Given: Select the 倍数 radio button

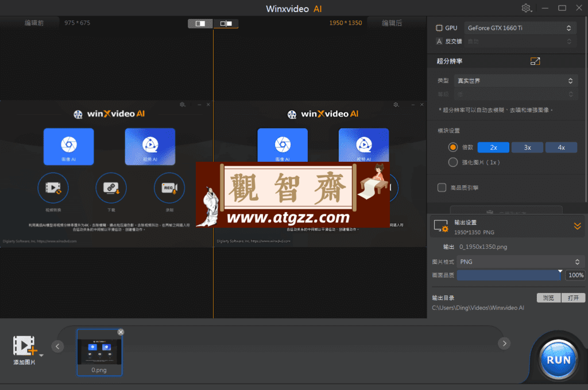Looking at the screenshot, I should [453, 147].
